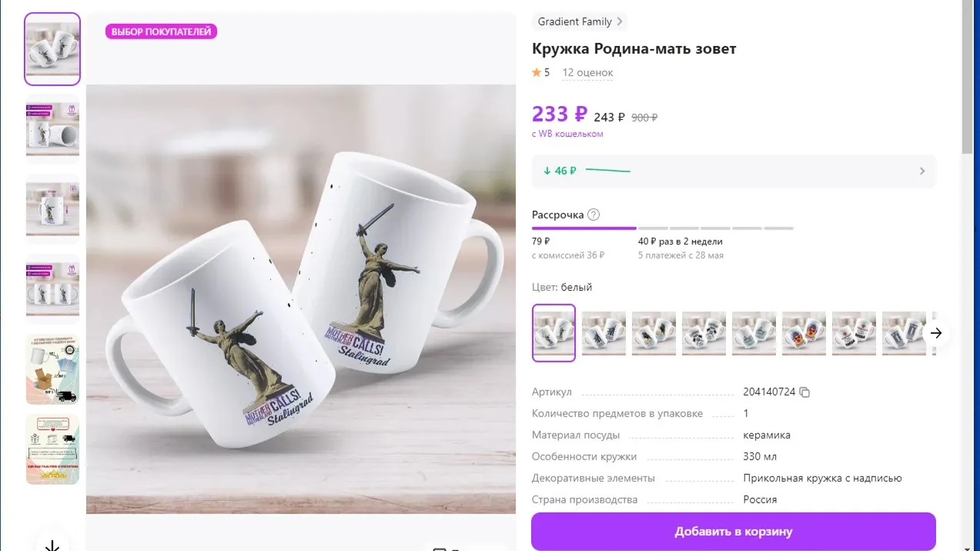Viewport: 980px width, 551px height.
Task: Choose the second mug color variant
Action: (x=604, y=333)
